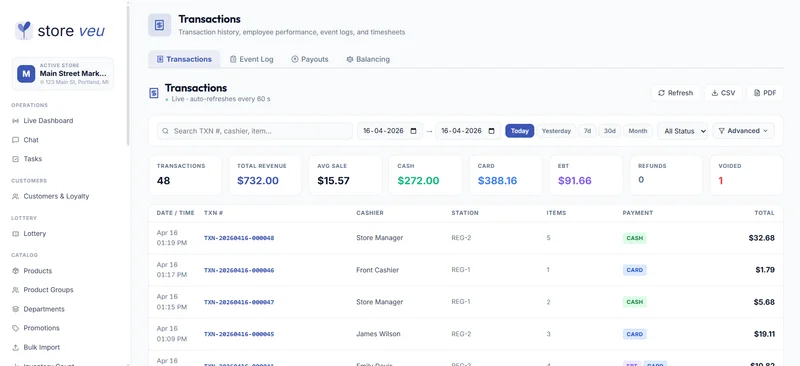
Task: Select the Month date range
Action: [638, 131]
